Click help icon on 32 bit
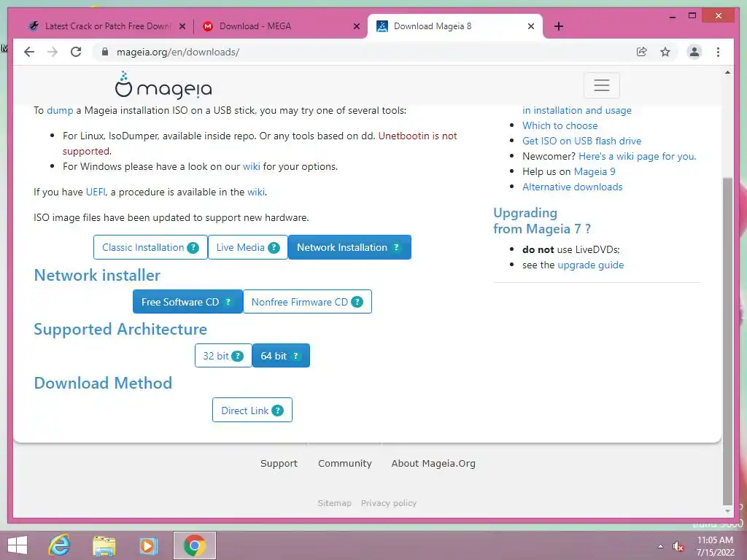The width and height of the screenshot is (747, 560). click(x=238, y=356)
